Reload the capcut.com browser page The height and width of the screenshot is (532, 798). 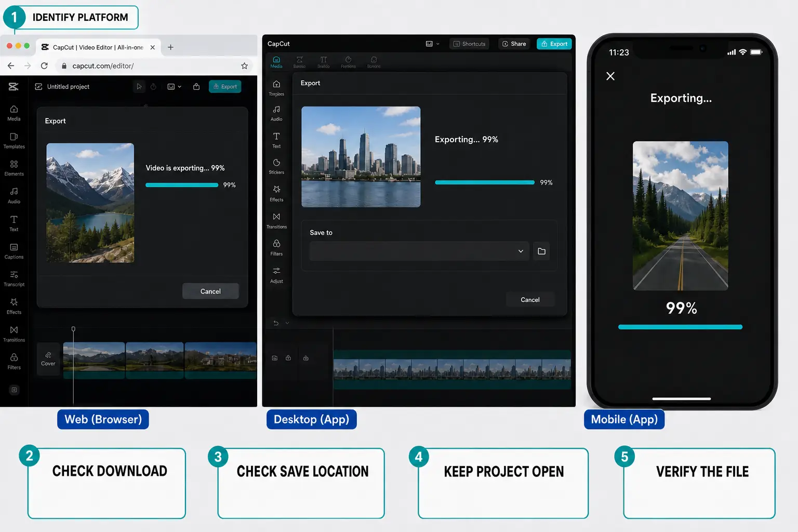coord(44,66)
